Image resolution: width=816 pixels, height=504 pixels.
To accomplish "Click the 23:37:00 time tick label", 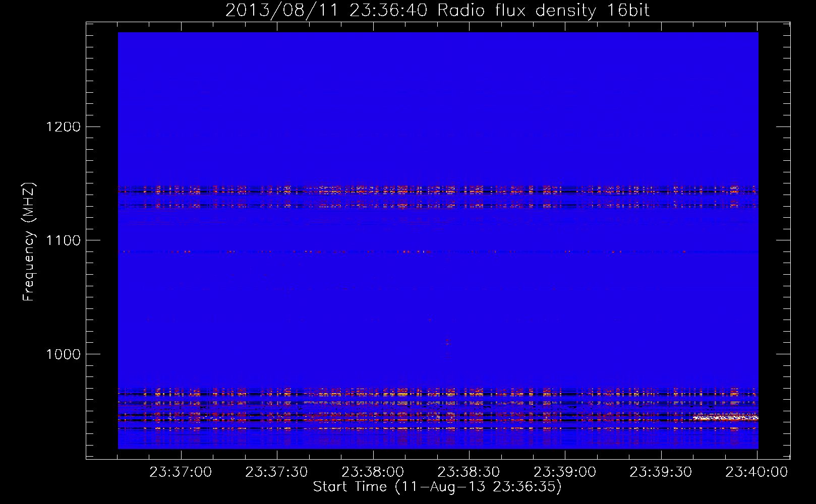I will point(181,472).
